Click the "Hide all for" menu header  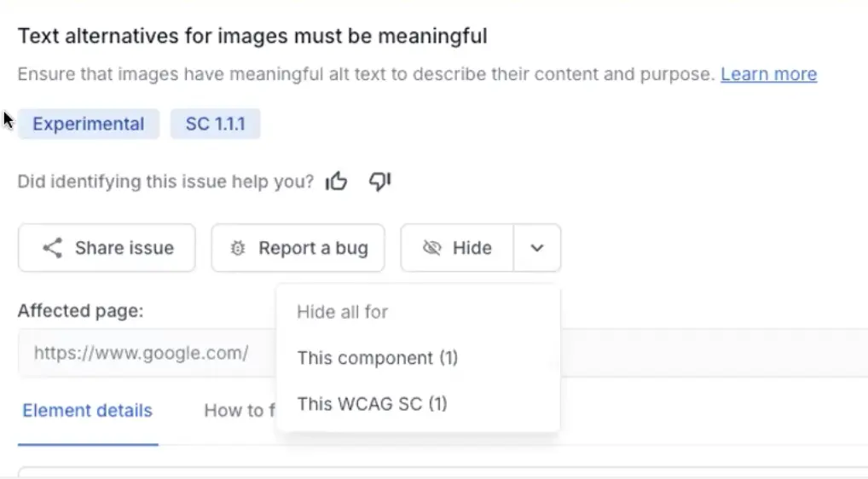click(x=342, y=312)
